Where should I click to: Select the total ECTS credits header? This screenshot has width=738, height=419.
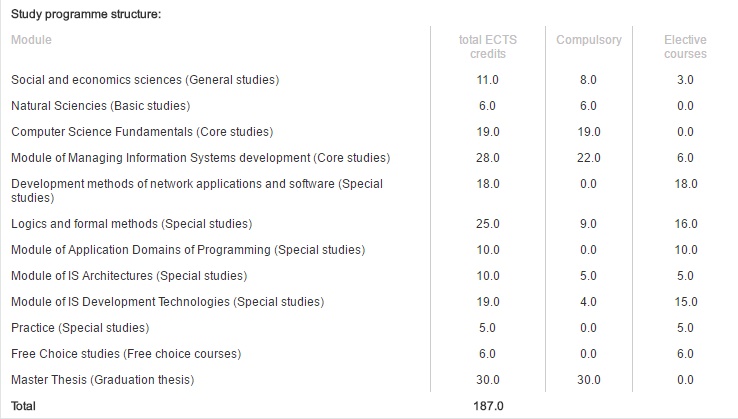[488, 47]
